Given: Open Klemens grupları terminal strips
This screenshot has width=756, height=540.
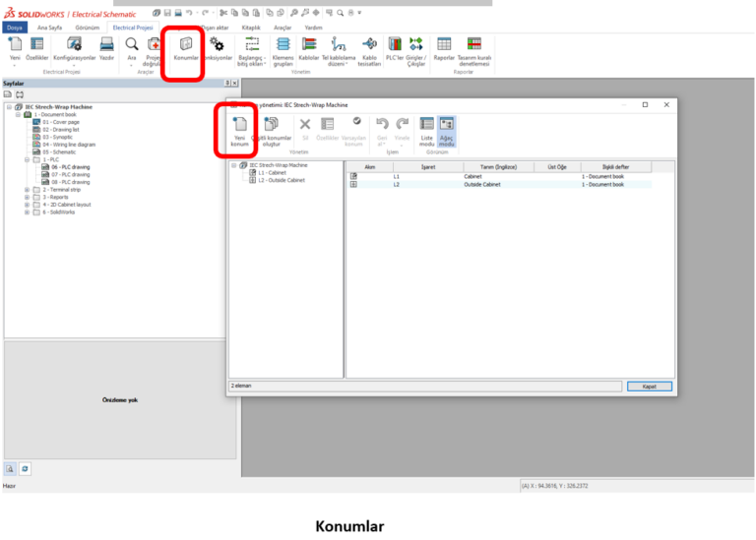Looking at the screenshot, I should [x=282, y=49].
